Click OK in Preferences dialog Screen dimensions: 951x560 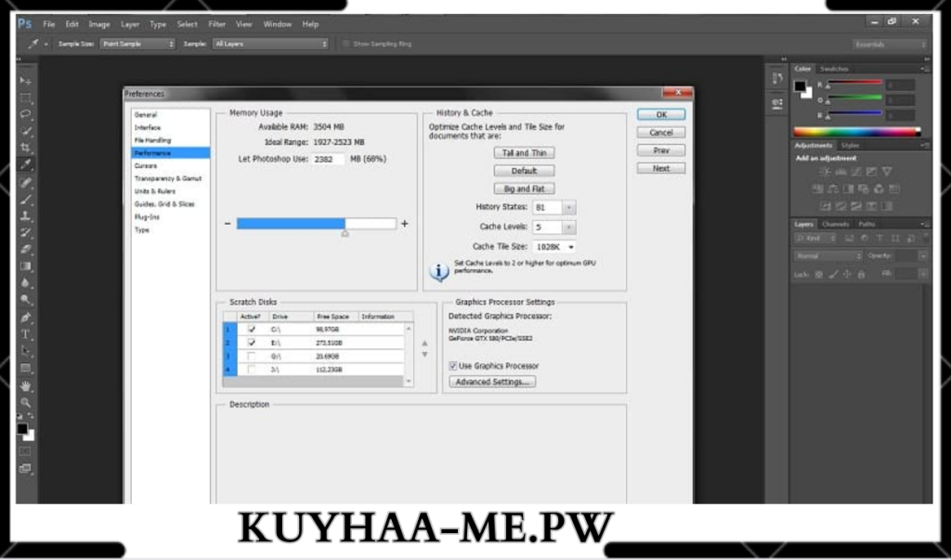pyautogui.click(x=661, y=114)
